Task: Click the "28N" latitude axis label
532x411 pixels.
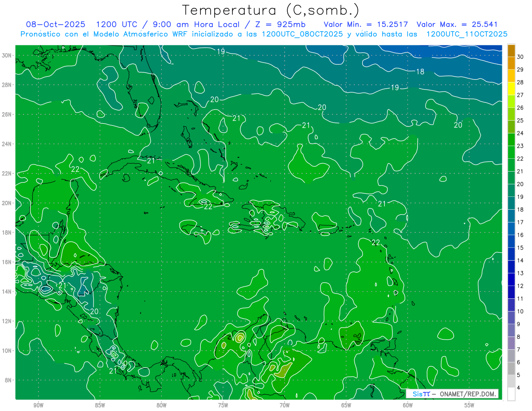Action: point(7,85)
